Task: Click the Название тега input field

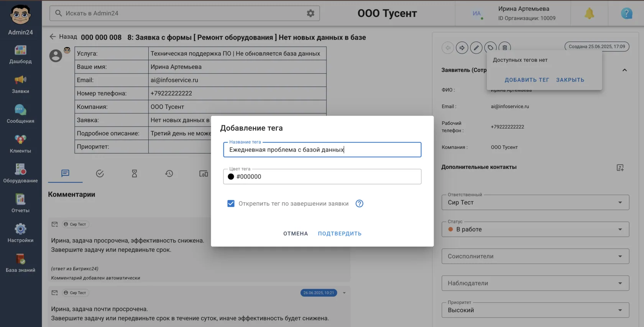Action: pyautogui.click(x=322, y=150)
